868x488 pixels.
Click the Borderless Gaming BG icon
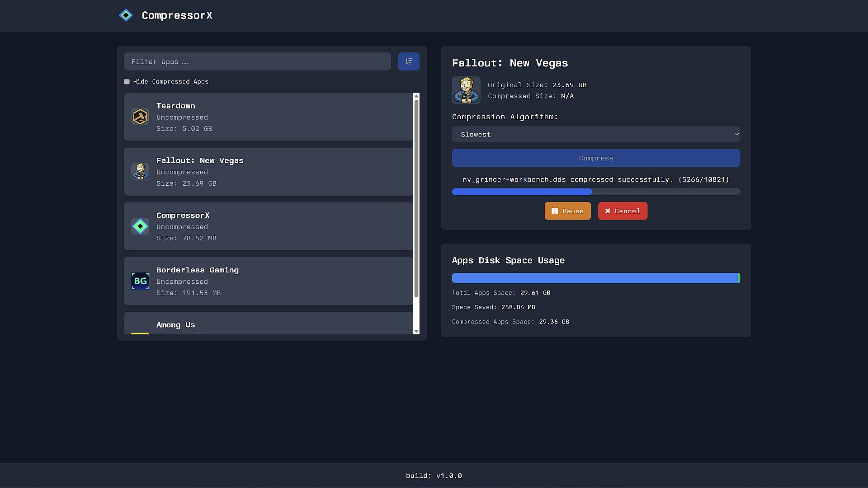click(x=140, y=281)
